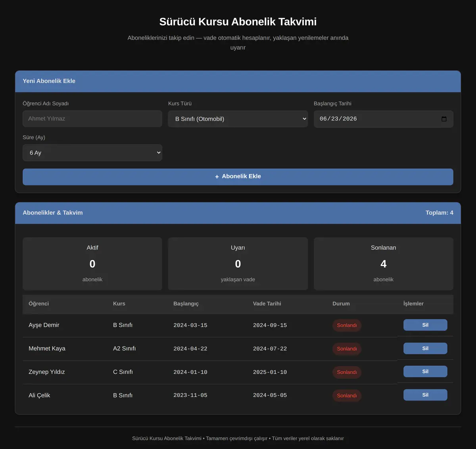The image size is (476, 449).
Task: Click due date 2024-05-05
Action: point(270,395)
